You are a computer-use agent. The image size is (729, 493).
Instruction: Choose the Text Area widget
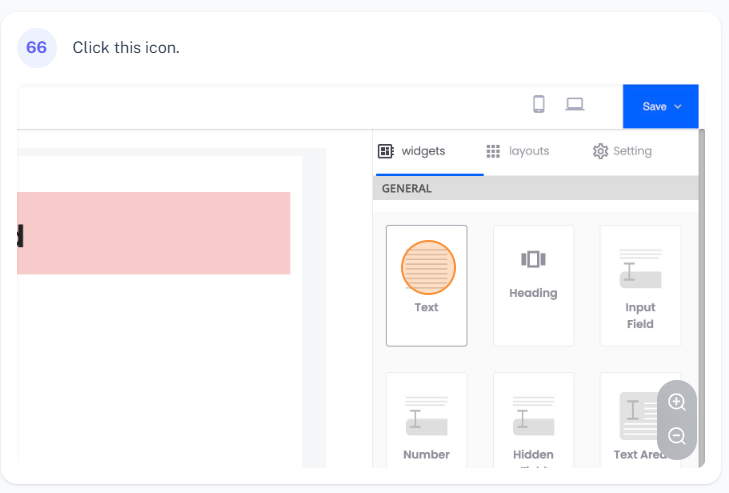[x=638, y=416]
